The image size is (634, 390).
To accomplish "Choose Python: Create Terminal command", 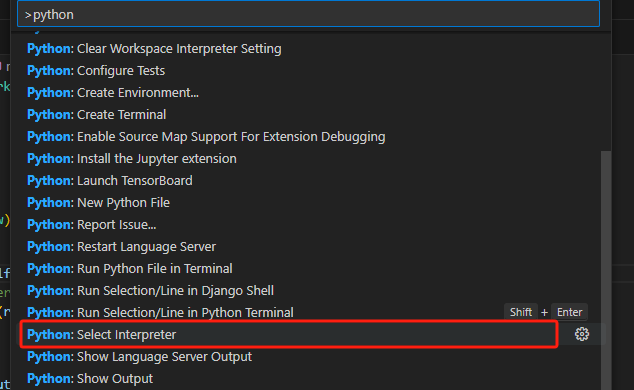I will pyautogui.click(x=311, y=114).
